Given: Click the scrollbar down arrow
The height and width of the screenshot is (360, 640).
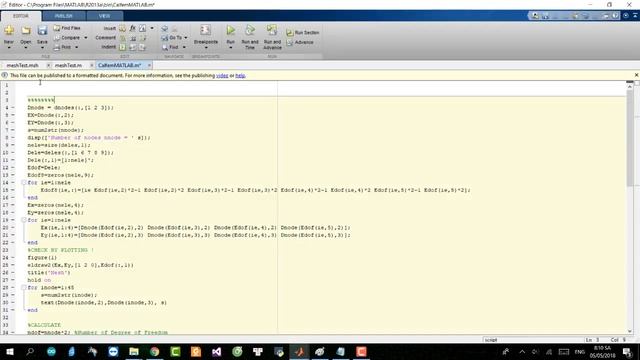Looking at the screenshot, I should pyautogui.click(x=630, y=331).
